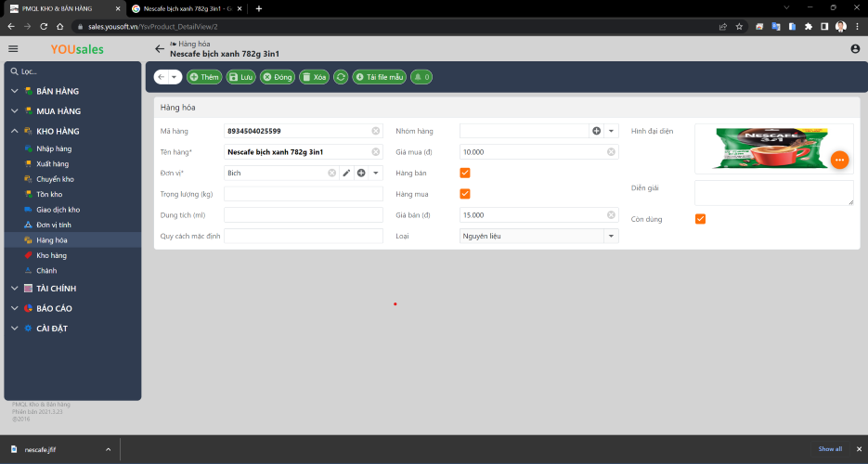Clear the Mã hàng field
The width and height of the screenshot is (868, 464).
click(376, 131)
